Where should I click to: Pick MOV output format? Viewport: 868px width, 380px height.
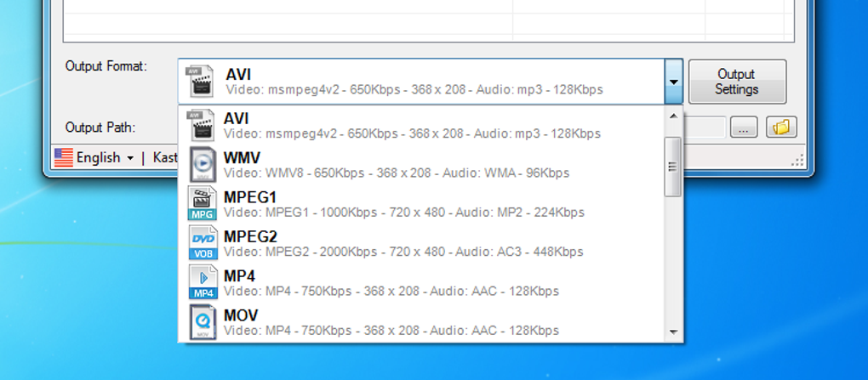pyautogui.click(x=421, y=322)
